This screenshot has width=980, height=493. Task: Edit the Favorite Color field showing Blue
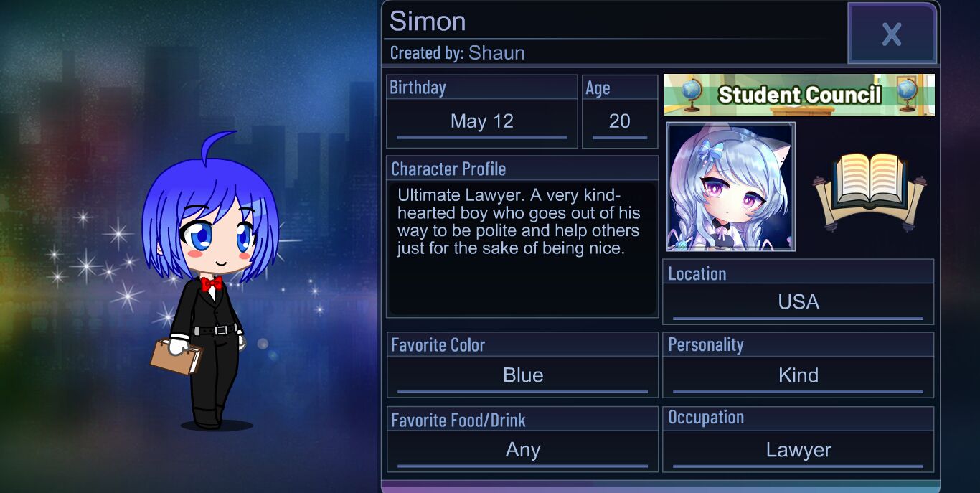(x=523, y=375)
